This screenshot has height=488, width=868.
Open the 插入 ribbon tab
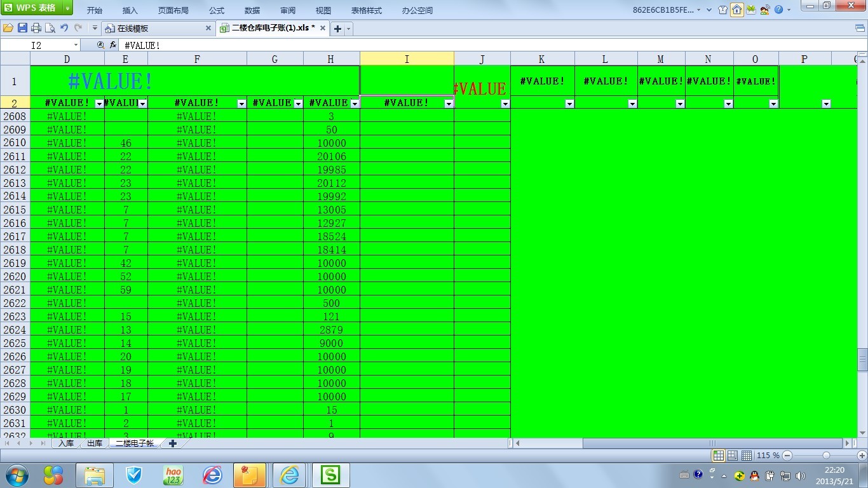[130, 11]
